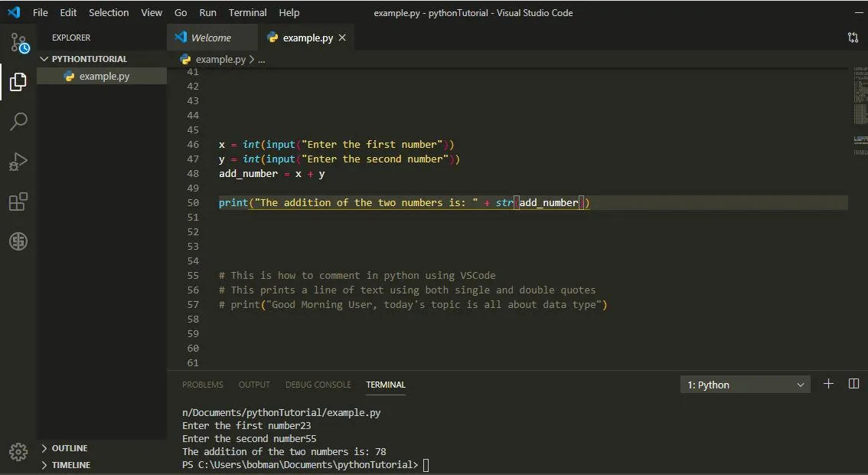
Task: Open the Edit menu
Action: pyautogui.click(x=68, y=12)
